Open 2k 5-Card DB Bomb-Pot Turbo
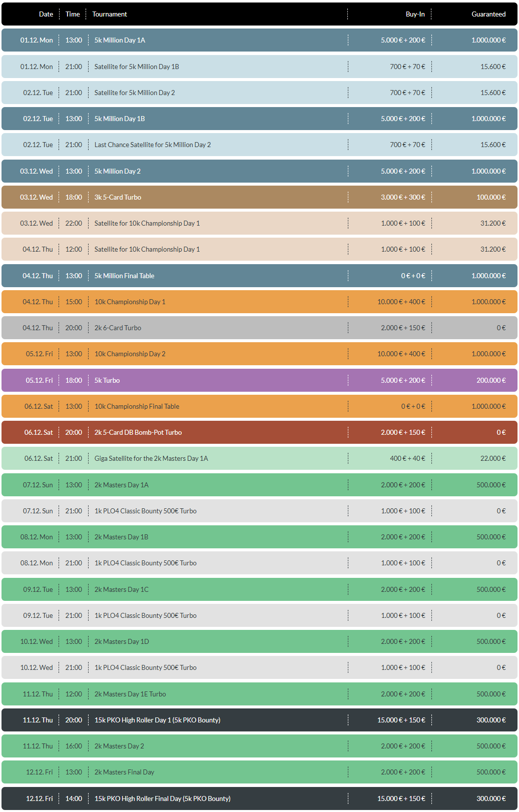The height and width of the screenshot is (812, 519). coord(138,432)
